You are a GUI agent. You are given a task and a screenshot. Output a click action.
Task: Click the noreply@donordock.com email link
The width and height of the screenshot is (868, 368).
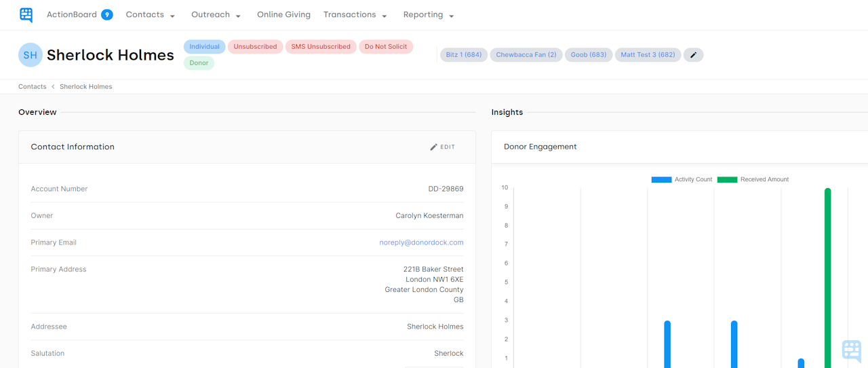point(421,242)
